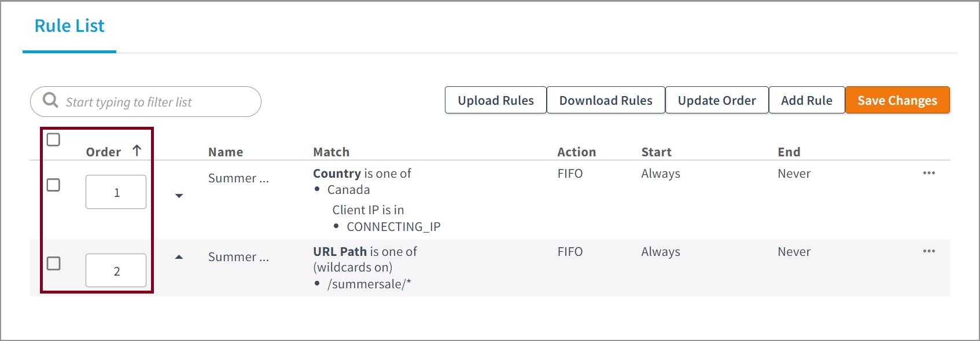Viewport: 980px width, 341px height.
Task: Open ellipsis menu for URL Path rule
Action: [x=929, y=251]
